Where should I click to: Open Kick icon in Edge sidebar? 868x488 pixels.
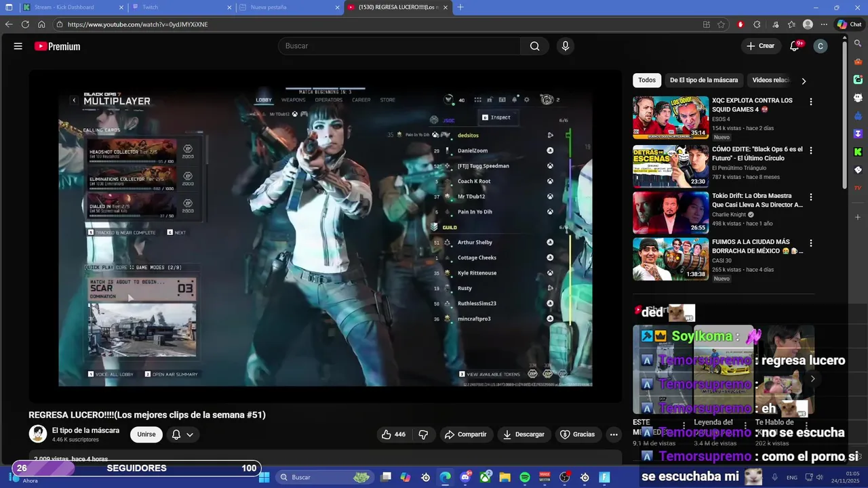pyautogui.click(x=858, y=152)
